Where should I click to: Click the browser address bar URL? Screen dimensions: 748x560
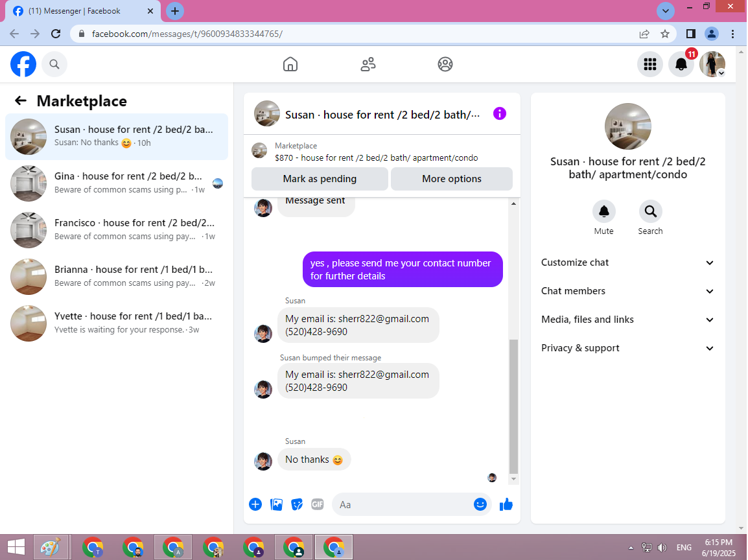coord(187,34)
